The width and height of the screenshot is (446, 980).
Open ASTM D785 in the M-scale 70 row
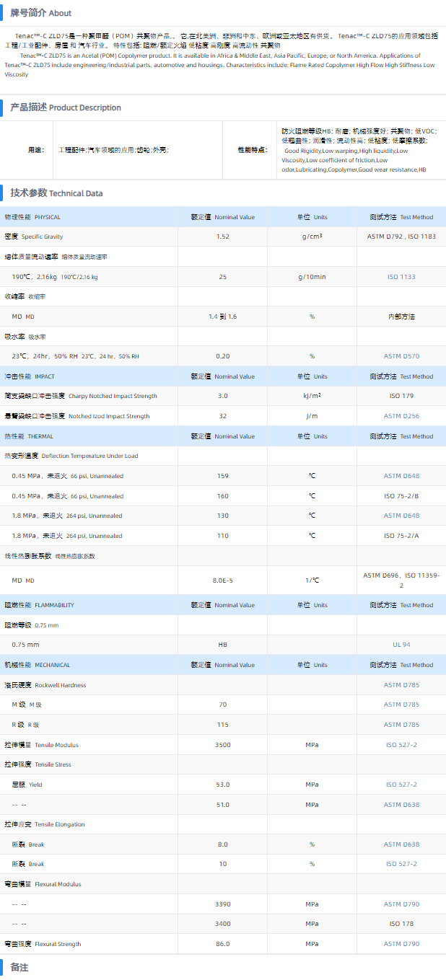point(401,705)
